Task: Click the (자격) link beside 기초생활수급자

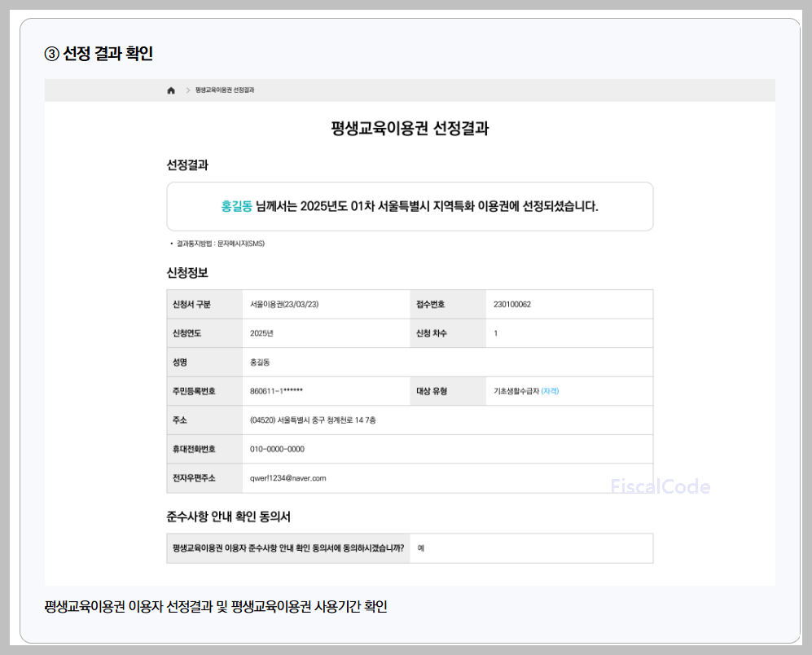Action: coord(550,391)
